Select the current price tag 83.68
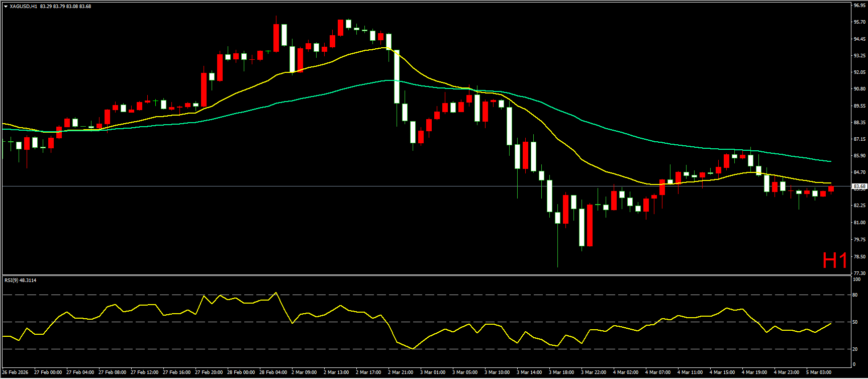 point(859,186)
